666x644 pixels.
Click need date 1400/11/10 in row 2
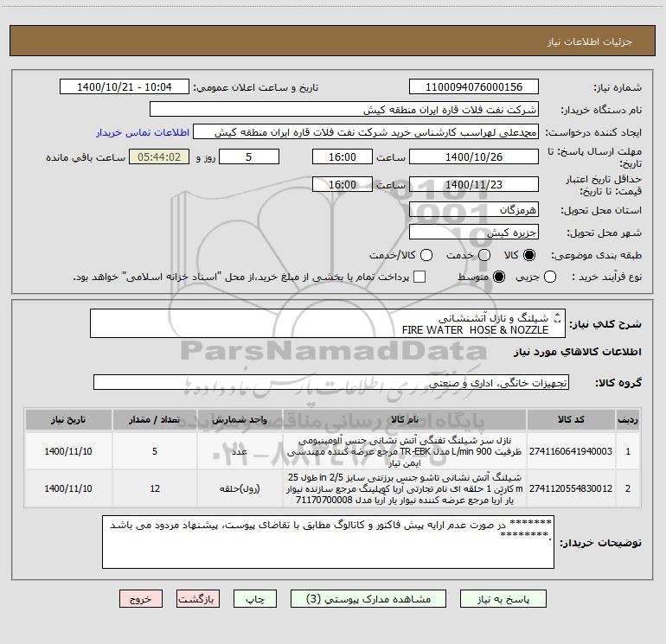pyautogui.click(x=68, y=488)
